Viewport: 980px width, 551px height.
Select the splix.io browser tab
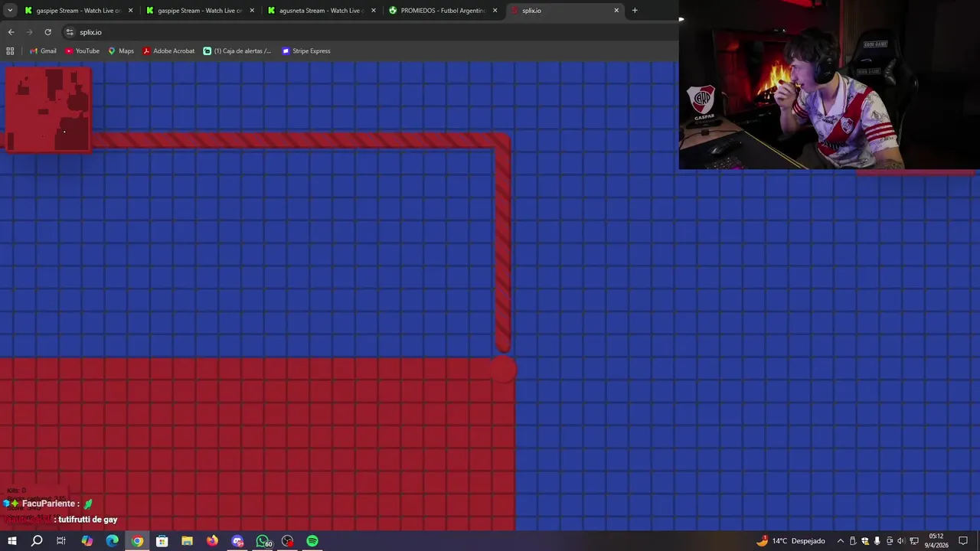[x=563, y=11]
